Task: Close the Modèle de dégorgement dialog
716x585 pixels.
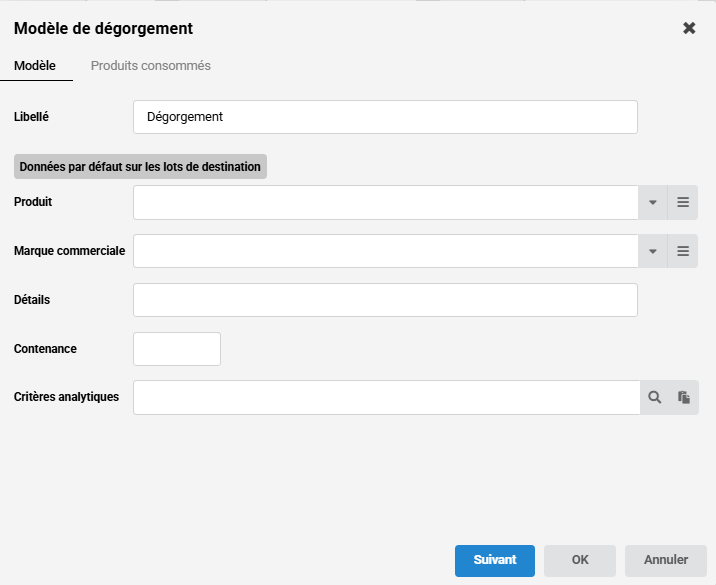Action: [689, 28]
